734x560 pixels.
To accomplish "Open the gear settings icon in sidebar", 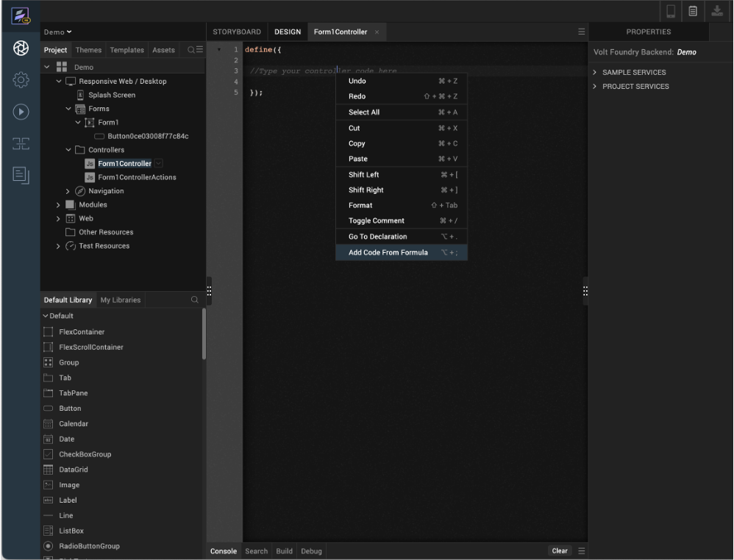I will click(x=21, y=80).
